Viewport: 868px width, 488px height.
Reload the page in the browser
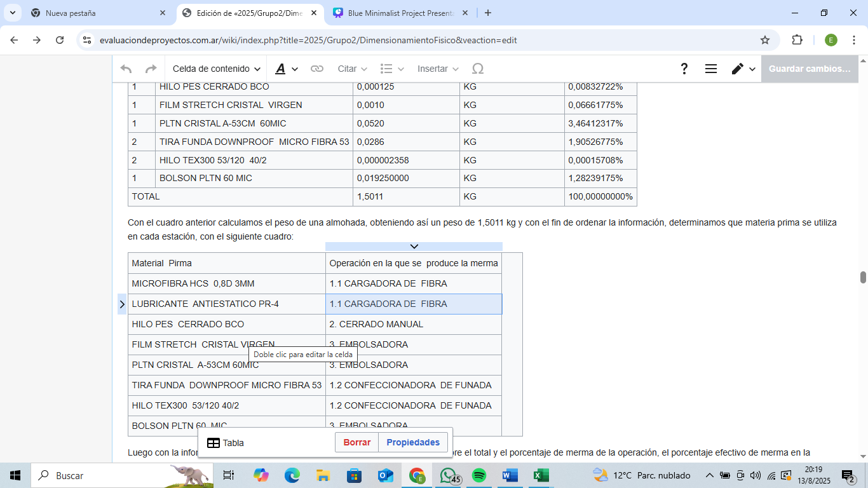pyautogui.click(x=60, y=40)
